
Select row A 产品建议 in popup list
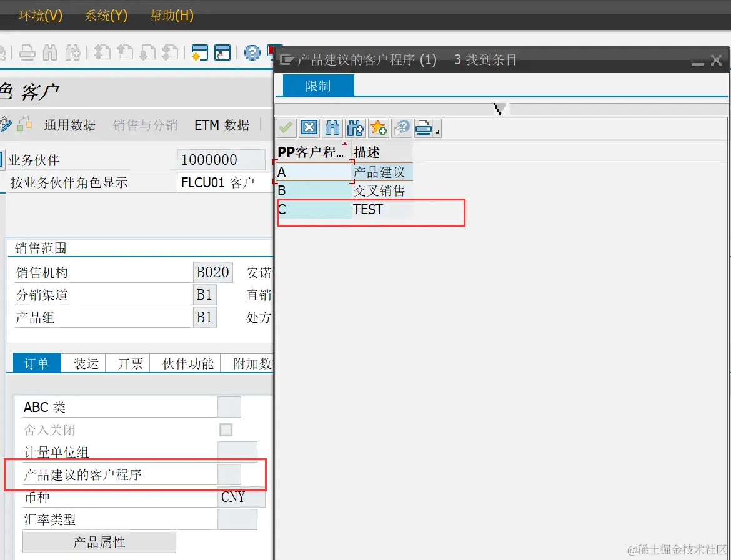(x=344, y=172)
